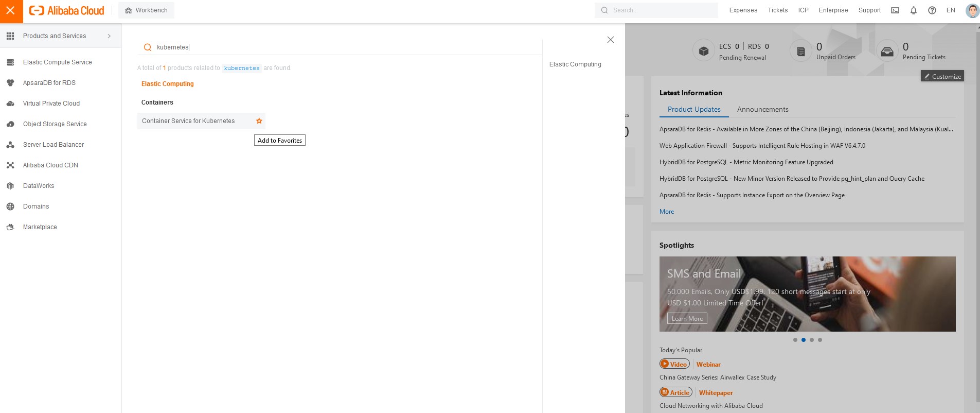
Task: Open Container Service for Kubernetes link
Action: (188, 121)
